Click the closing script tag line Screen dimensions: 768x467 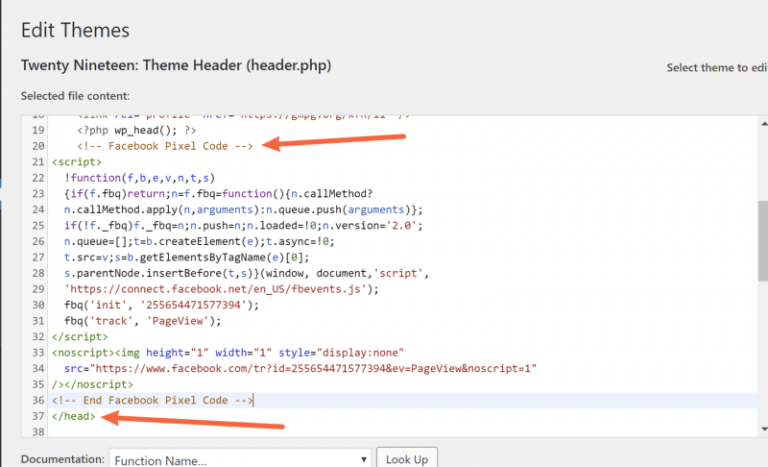click(80, 337)
